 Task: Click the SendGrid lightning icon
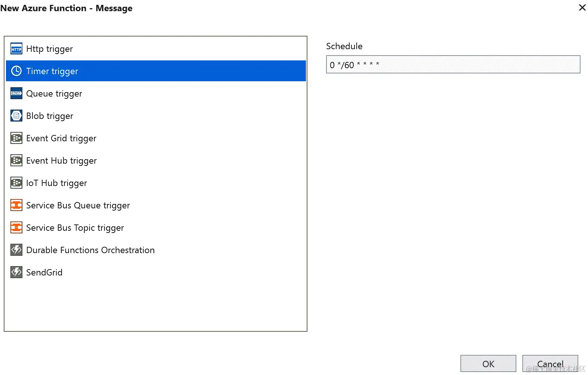coord(16,272)
